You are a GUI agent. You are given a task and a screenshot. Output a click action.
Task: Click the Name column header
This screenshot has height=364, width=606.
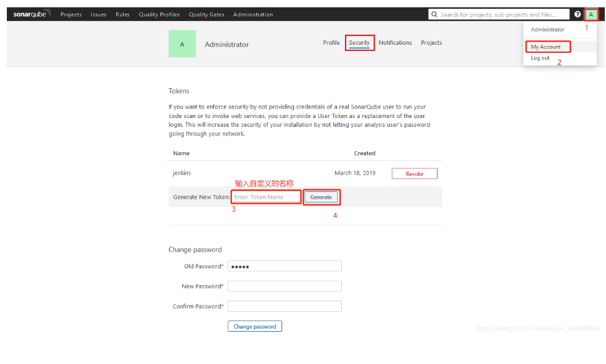[x=181, y=153]
